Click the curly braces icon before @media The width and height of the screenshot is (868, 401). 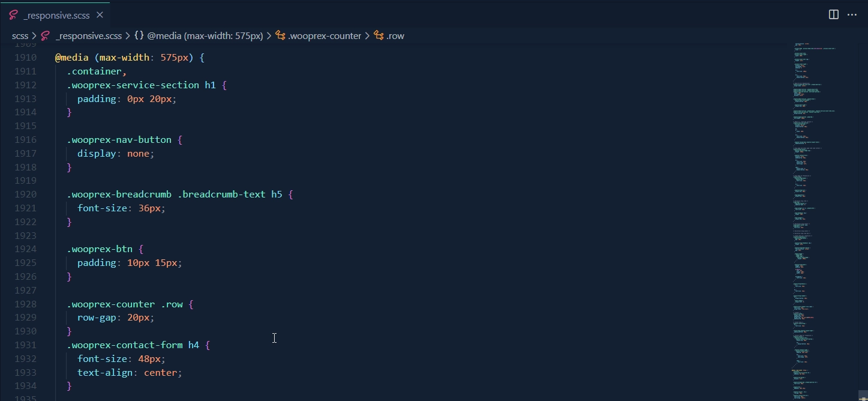139,36
